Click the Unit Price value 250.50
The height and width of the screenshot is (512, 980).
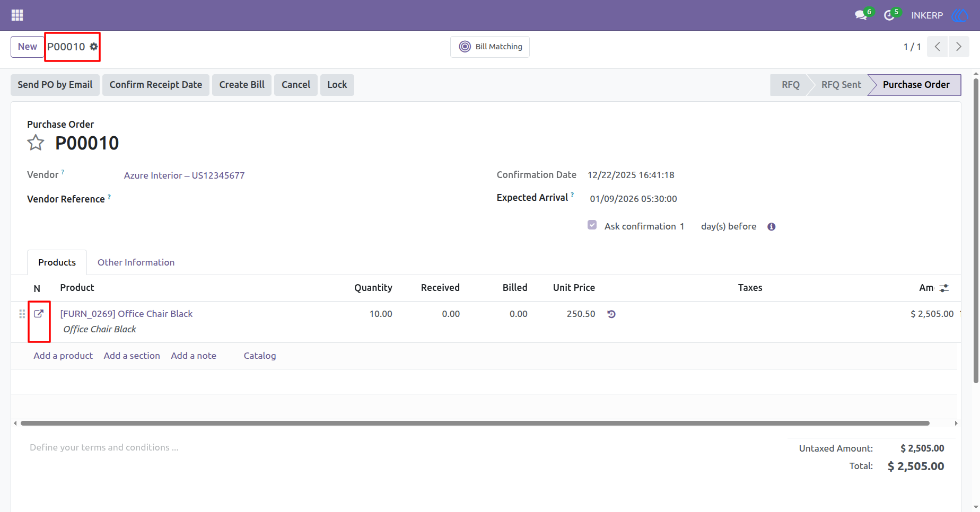click(581, 314)
